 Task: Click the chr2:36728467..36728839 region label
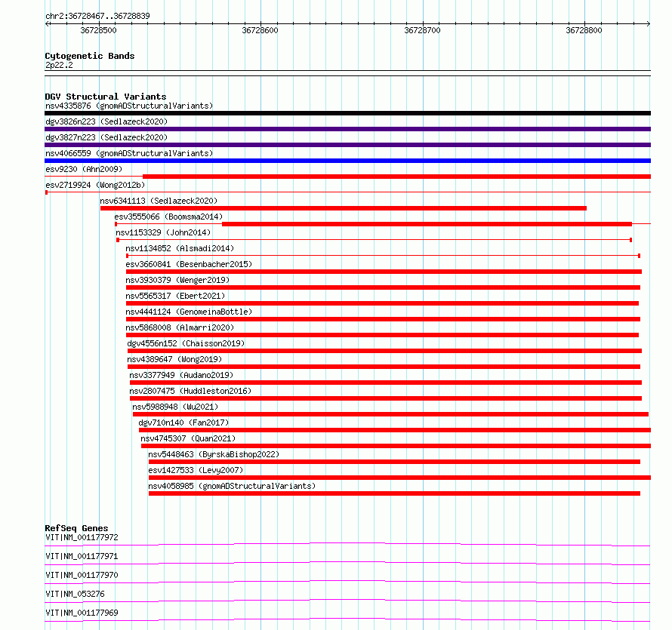(x=97, y=16)
